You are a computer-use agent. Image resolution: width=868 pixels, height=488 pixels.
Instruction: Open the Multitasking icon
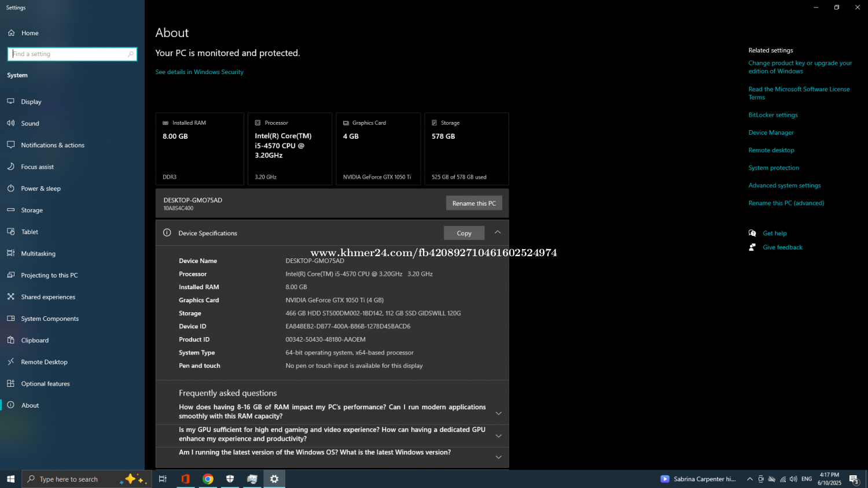[x=11, y=253]
